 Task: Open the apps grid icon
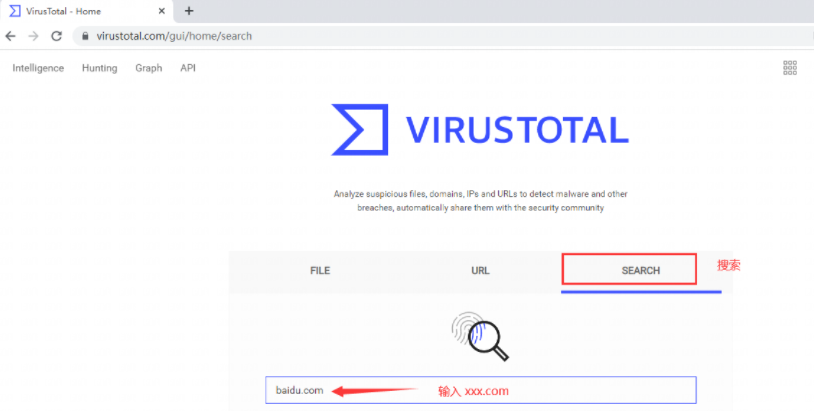point(790,68)
